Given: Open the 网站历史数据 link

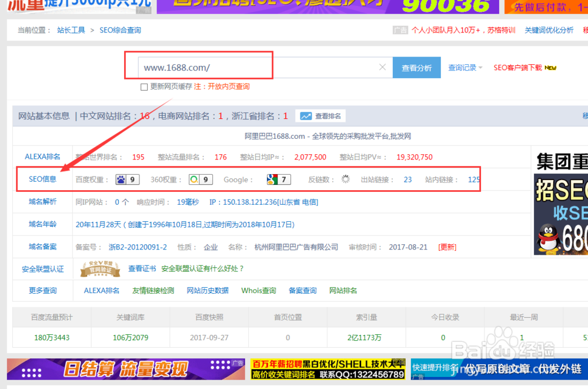Looking at the screenshot, I should pyautogui.click(x=208, y=290).
